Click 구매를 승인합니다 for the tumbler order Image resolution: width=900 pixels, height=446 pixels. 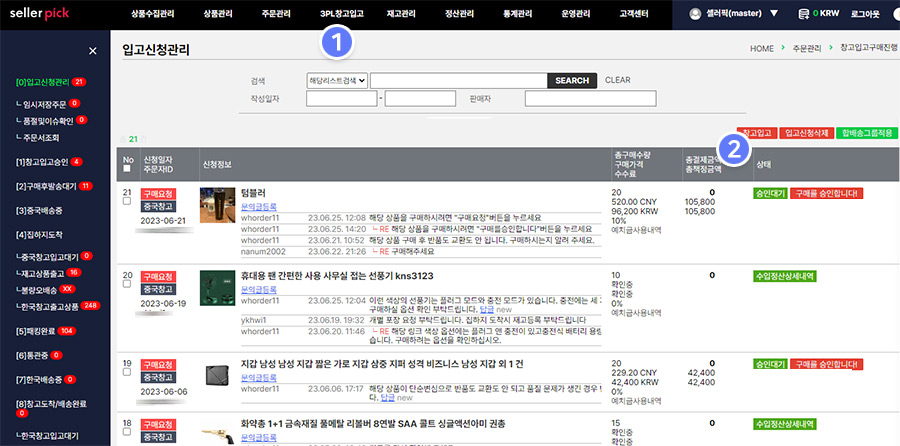pyautogui.click(x=826, y=193)
